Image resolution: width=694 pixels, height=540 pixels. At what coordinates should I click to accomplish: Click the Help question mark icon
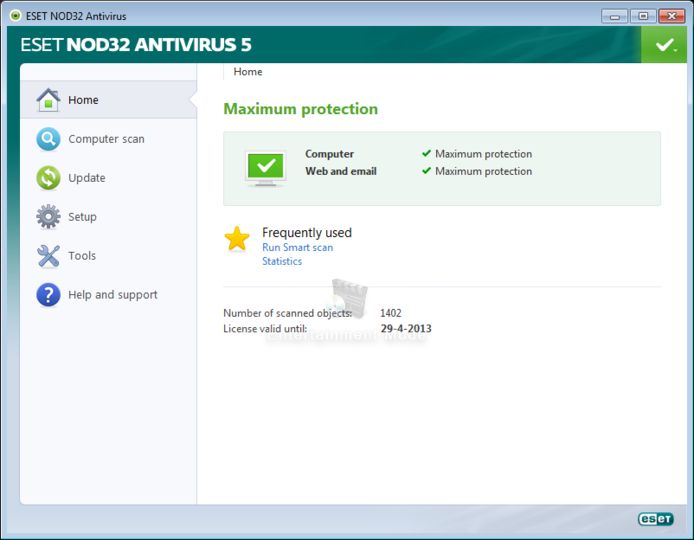pyautogui.click(x=48, y=295)
